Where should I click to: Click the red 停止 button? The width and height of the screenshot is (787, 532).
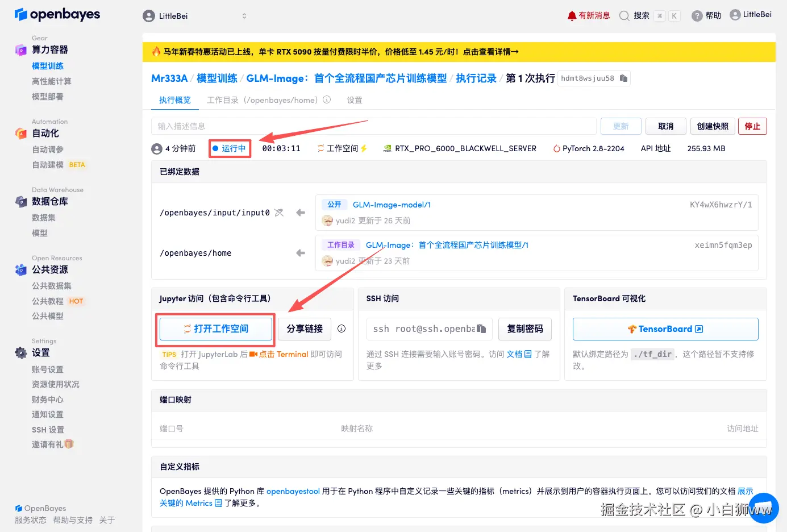click(x=752, y=126)
